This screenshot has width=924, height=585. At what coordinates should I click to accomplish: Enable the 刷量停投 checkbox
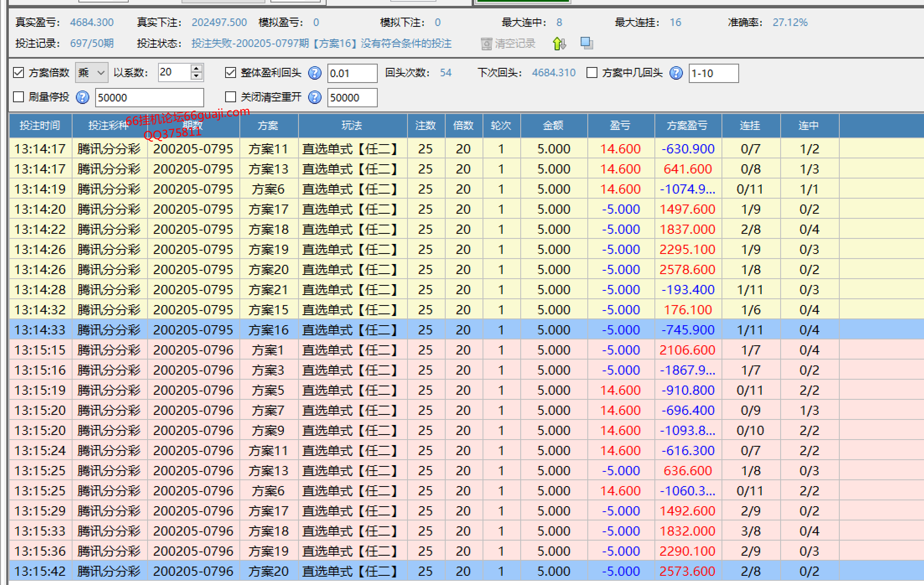pos(18,97)
